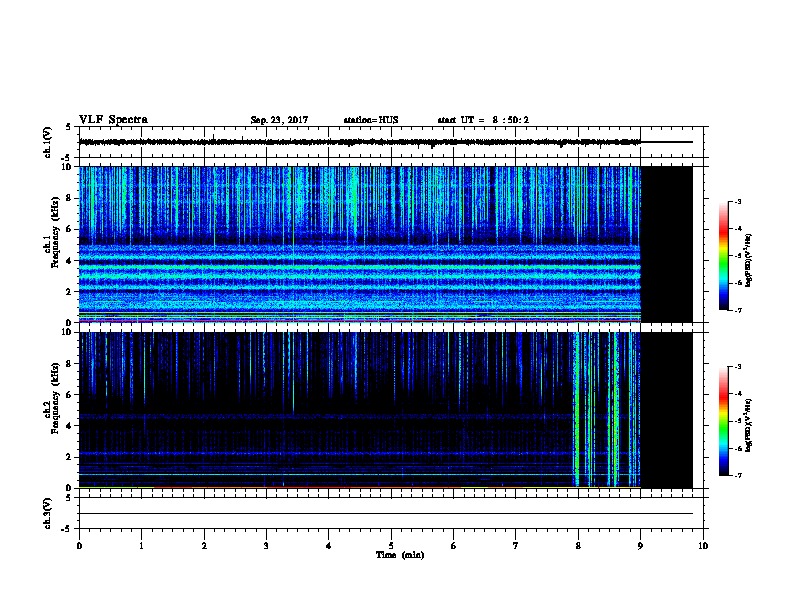The width and height of the screenshot is (792, 612).
Task: Click the 'Time (min)' axis label
Action: tap(400, 555)
